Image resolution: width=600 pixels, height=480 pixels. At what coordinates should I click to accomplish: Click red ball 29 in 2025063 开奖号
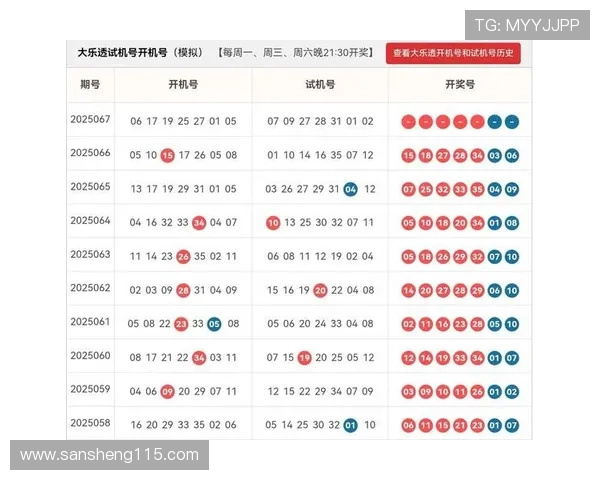click(460, 257)
